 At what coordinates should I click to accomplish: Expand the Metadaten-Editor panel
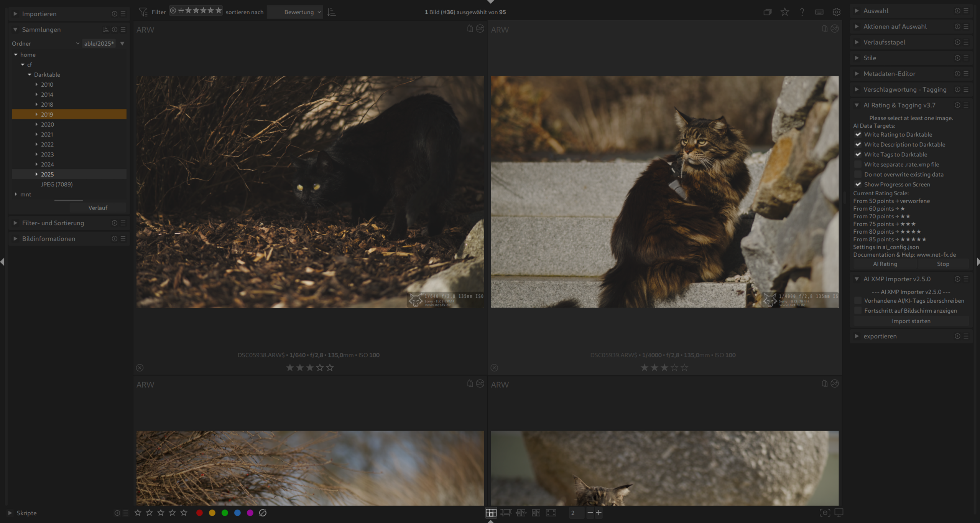(x=889, y=74)
